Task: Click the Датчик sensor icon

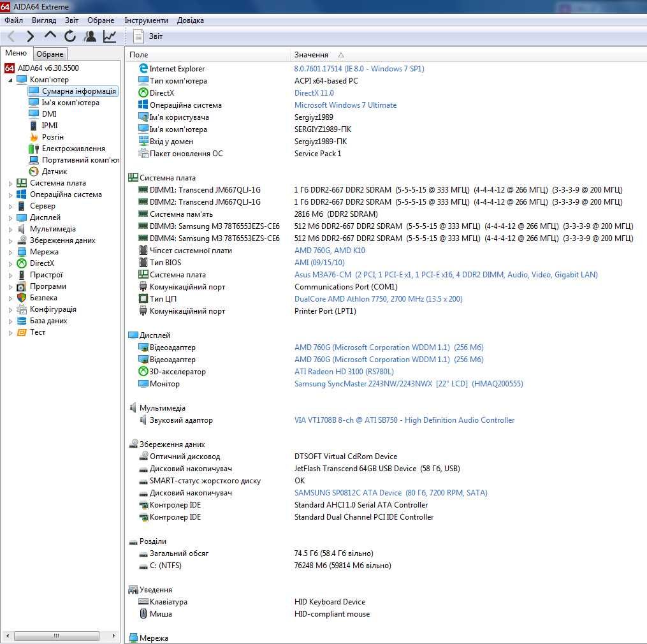Action: tap(34, 172)
